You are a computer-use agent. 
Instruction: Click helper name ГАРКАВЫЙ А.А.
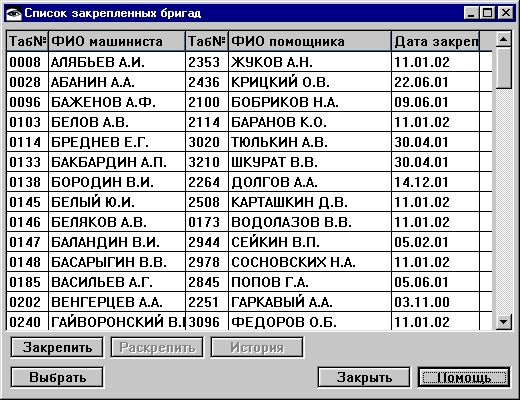(282, 302)
